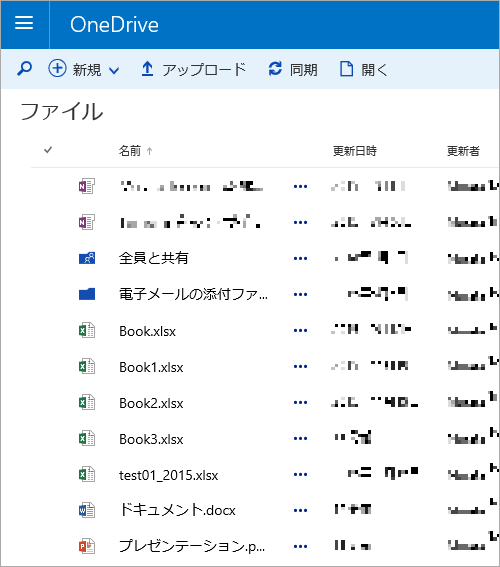Toggle the select-all checkmark in header

[48, 150]
